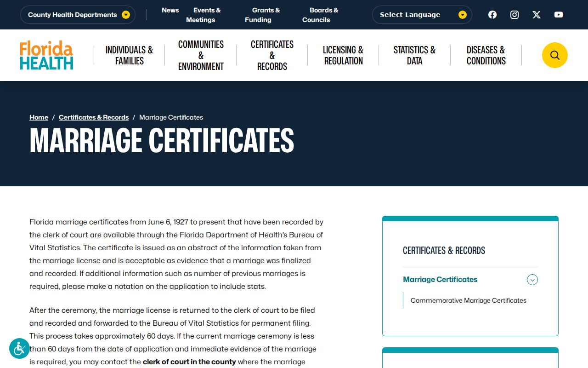Open the Facebook social icon
The height and width of the screenshot is (368, 588).
pos(492,15)
